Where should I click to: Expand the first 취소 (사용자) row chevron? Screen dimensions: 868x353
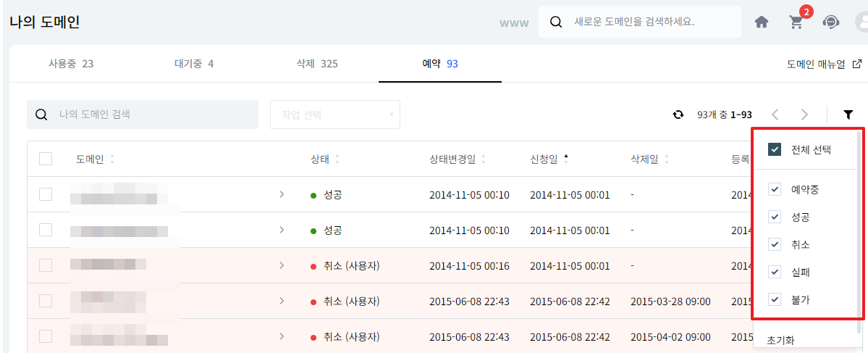click(282, 265)
